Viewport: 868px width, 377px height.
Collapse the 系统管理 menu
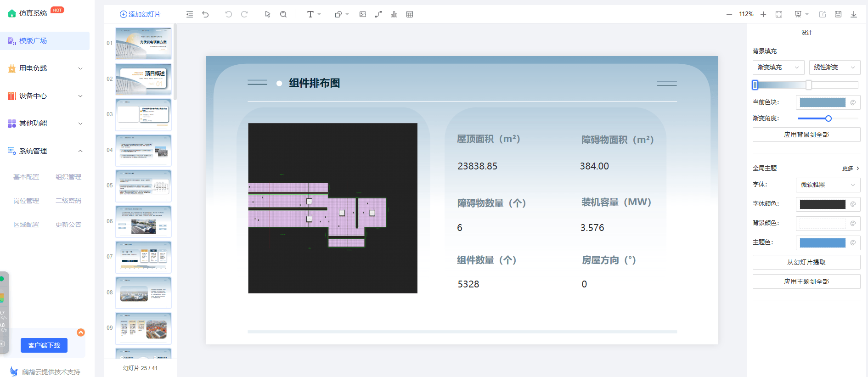tap(45, 151)
